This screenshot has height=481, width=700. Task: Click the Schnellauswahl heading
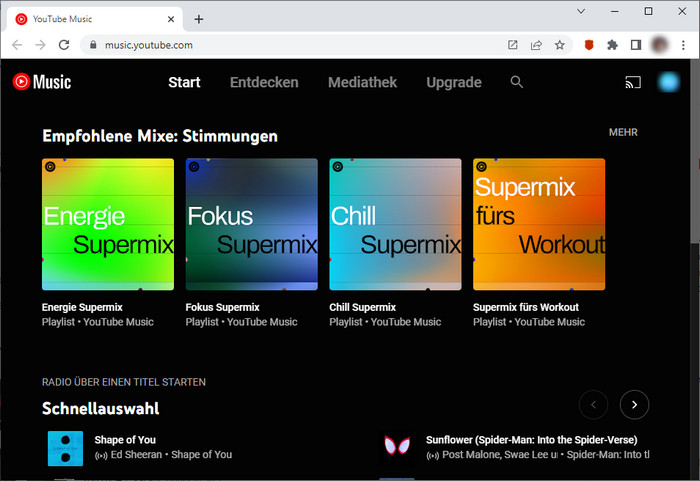pyautogui.click(x=100, y=409)
